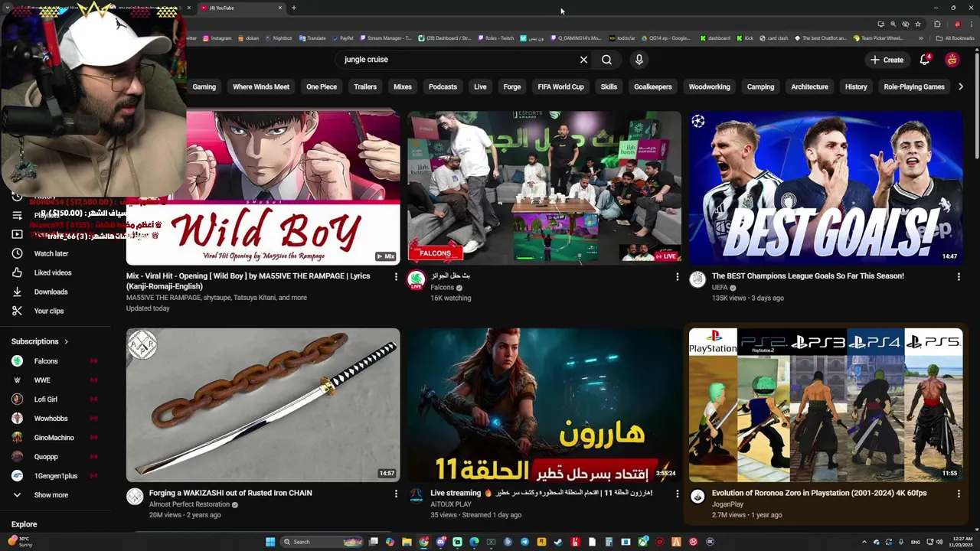Click the magnifier search button
Viewport: 980px width, 551px height.
(606, 60)
